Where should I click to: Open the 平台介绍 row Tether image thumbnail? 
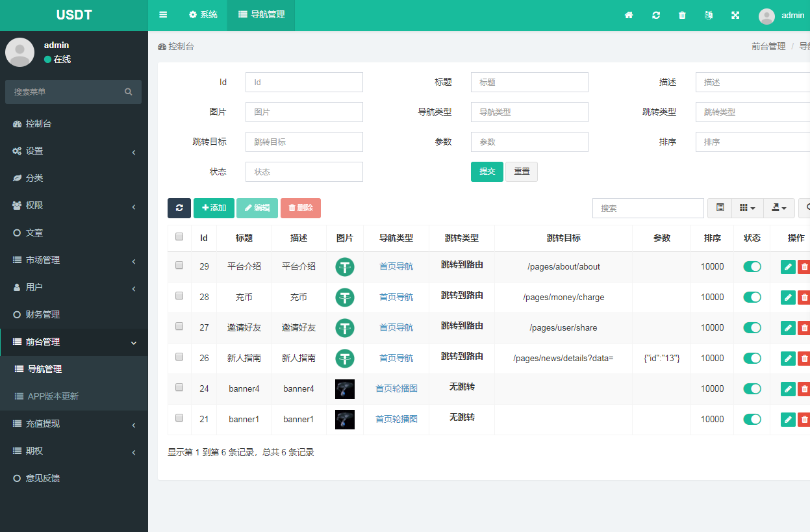(x=345, y=267)
